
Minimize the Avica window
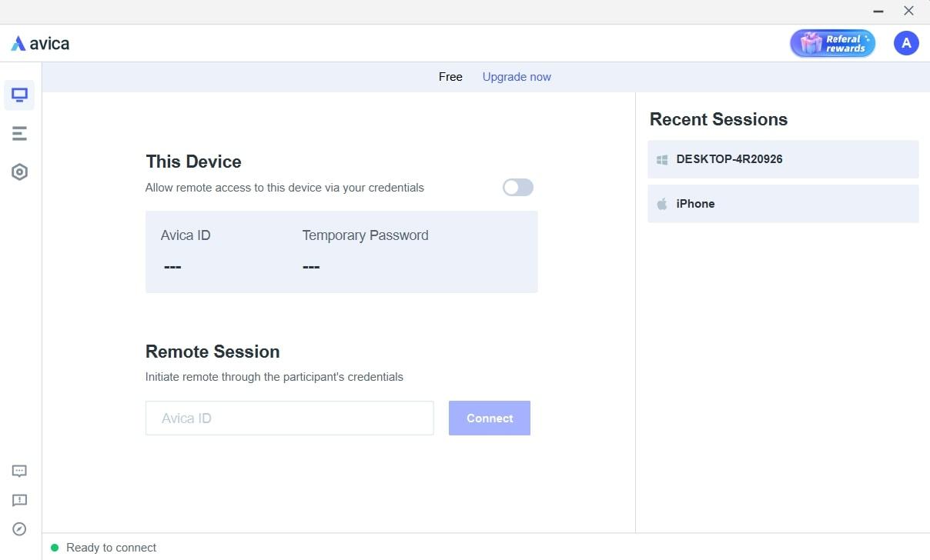878,12
